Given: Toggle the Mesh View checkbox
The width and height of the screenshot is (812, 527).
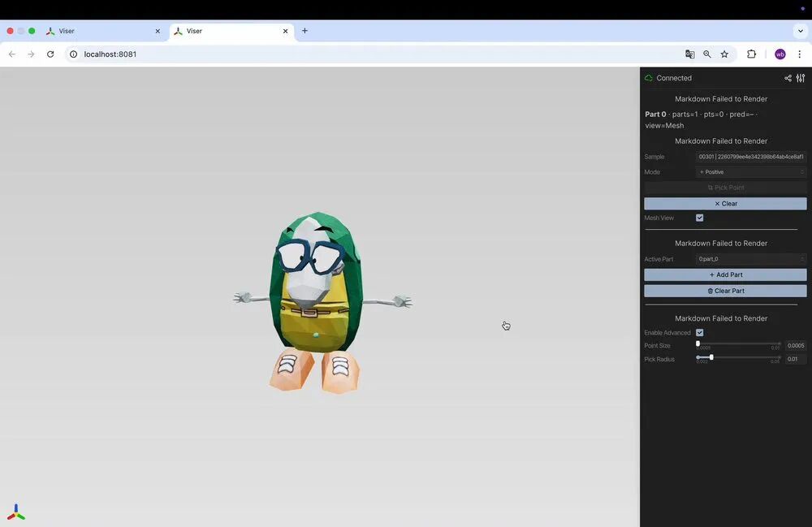Looking at the screenshot, I should tap(700, 218).
